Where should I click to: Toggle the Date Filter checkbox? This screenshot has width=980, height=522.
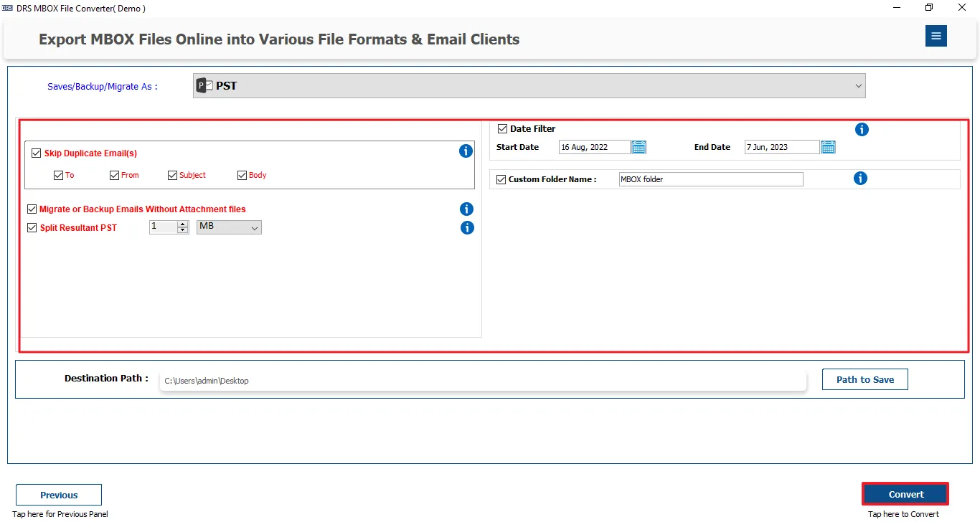[502, 129]
